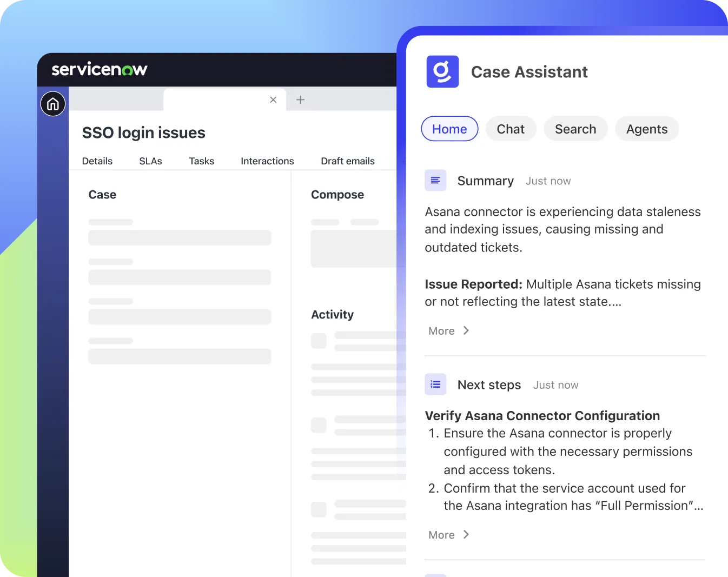This screenshot has height=577, width=728.
Task: Click the Activity section heading
Action: tap(332, 315)
